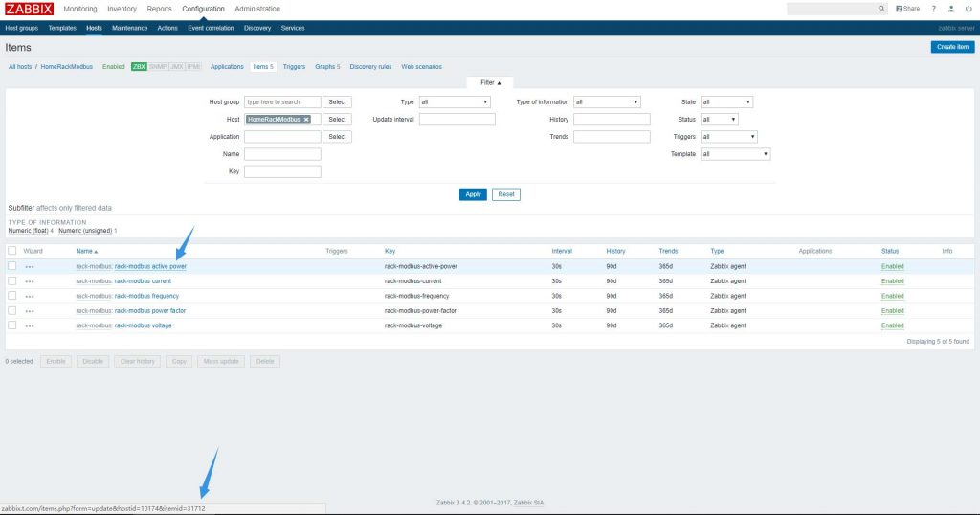The height and width of the screenshot is (515, 980).
Task: Click the power sign-out icon
Action: tap(969, 9)
